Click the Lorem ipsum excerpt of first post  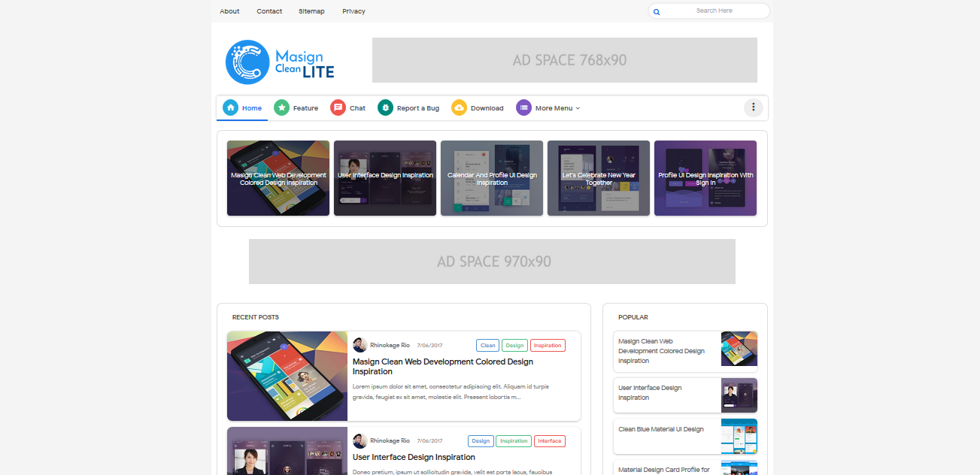[451, 392]
